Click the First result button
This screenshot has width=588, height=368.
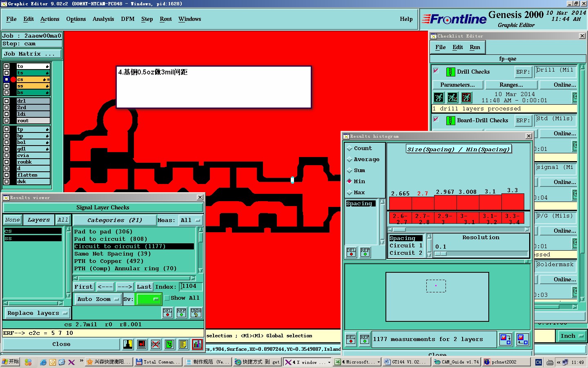(x=84, y=287)
